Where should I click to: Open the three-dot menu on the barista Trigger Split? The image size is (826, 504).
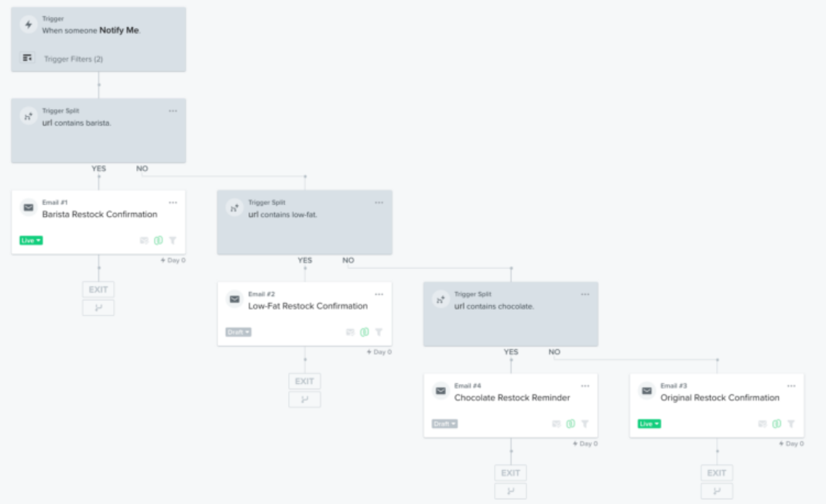tap(173, 111)
